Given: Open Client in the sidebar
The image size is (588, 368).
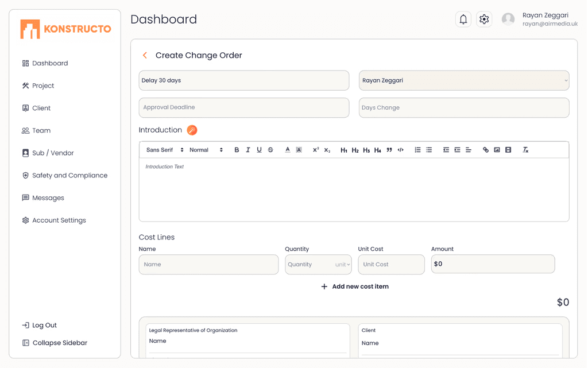Looking at the screenshot, I should click(x=36, y=109).
